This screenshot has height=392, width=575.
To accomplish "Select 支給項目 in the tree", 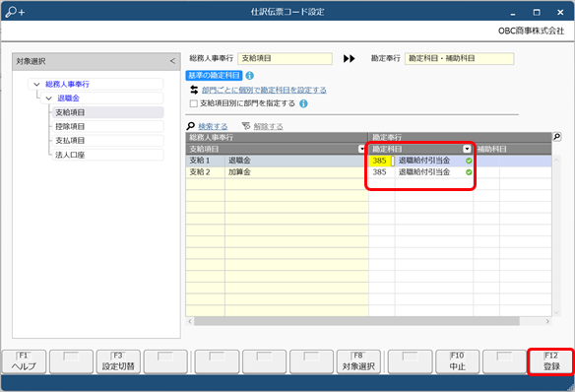I will coord(108,112).
